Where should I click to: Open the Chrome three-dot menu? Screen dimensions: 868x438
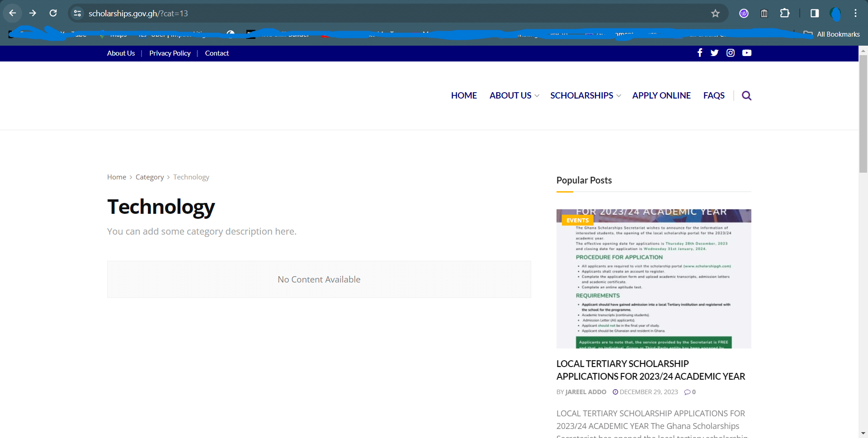(x=855, y=13)
